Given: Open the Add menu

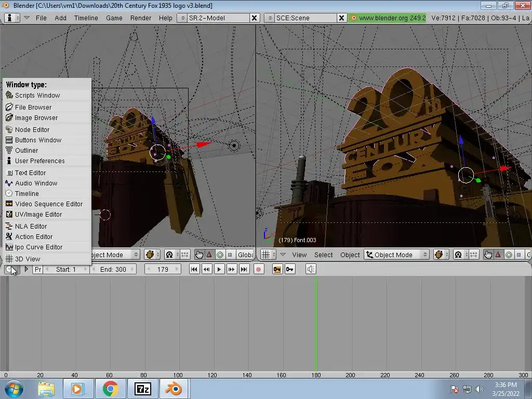Looking at the screenshot, I should tap(60, 18).
